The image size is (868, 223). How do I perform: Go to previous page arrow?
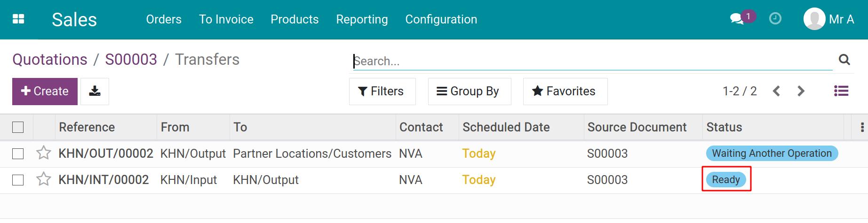[777, 91]
